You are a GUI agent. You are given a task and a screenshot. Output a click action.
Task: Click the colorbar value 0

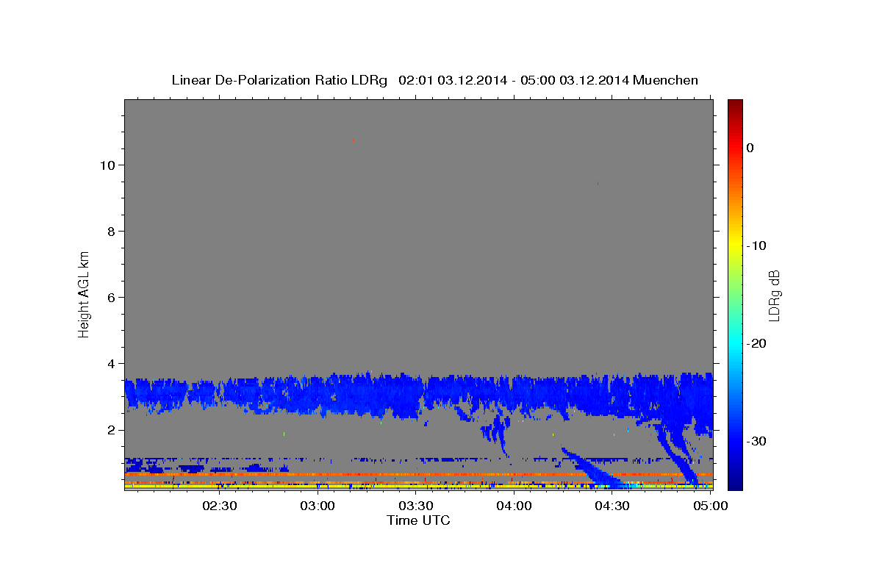[750, 148]
